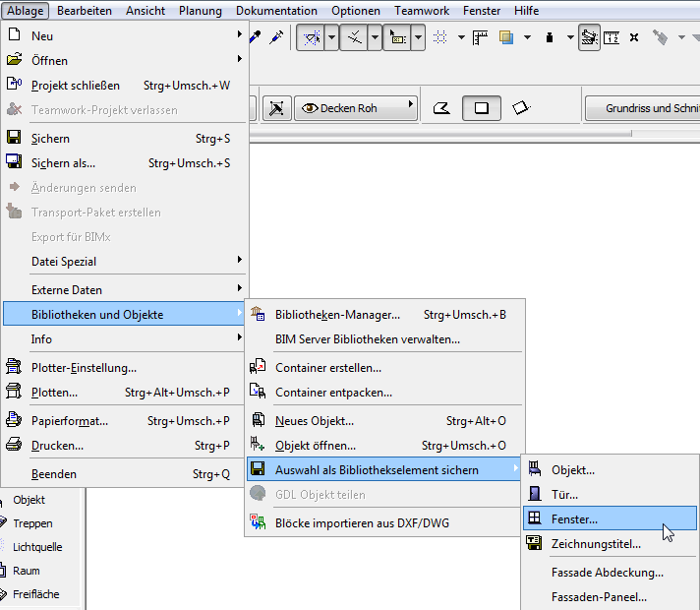
Task: Toggle the suspend groups toolbar button
Action: coord(589,37)
